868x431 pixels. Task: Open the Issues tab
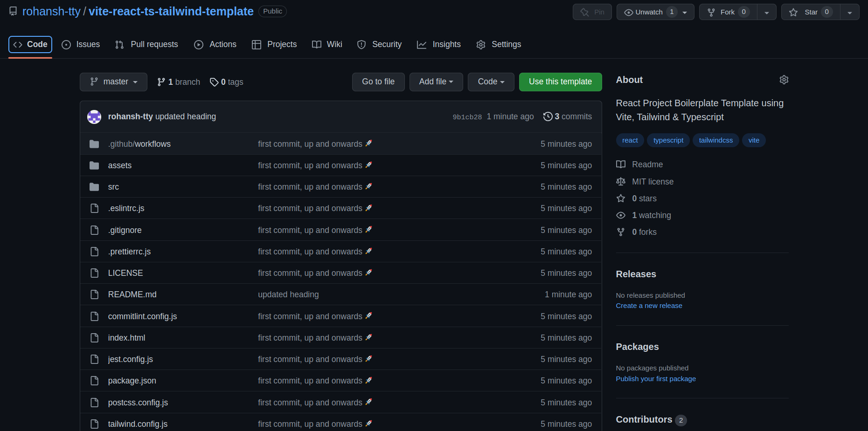pyautogui.click(x=81, y=44)
